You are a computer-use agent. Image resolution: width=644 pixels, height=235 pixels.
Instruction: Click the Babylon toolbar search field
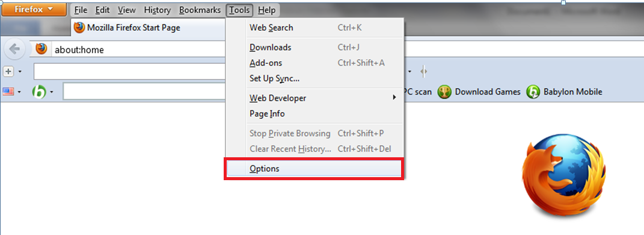coord(144,92)
